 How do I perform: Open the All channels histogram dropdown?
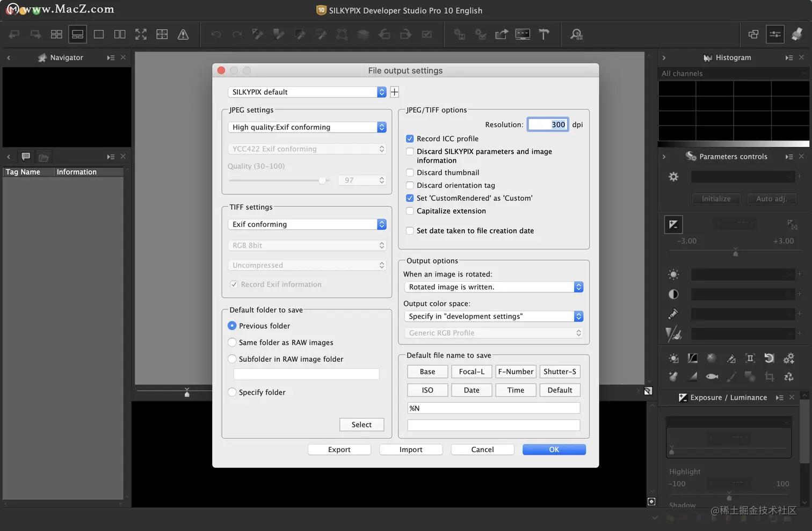[x=734, y=74]
